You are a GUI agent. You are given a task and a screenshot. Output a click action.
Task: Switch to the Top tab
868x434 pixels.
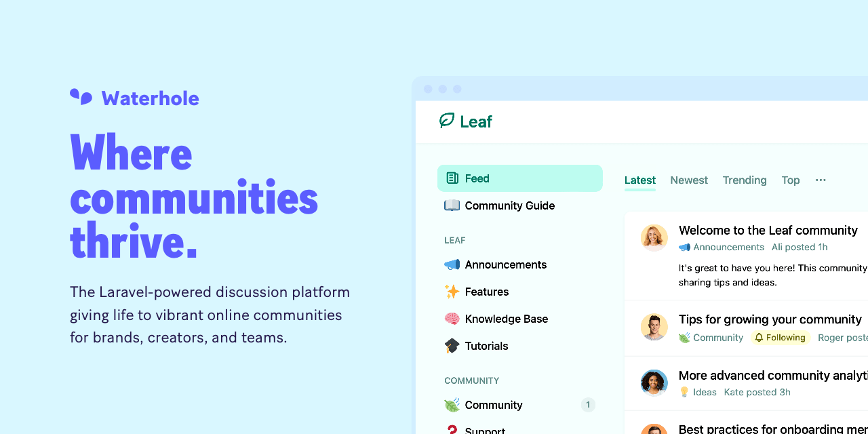[x=791, y=180]
